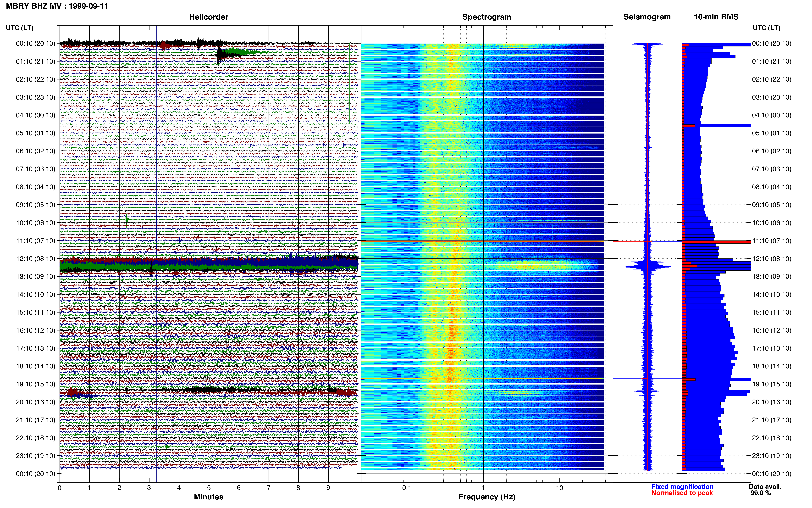Click the left time label '08:10 (04:10)'

[x=36, y=187]
